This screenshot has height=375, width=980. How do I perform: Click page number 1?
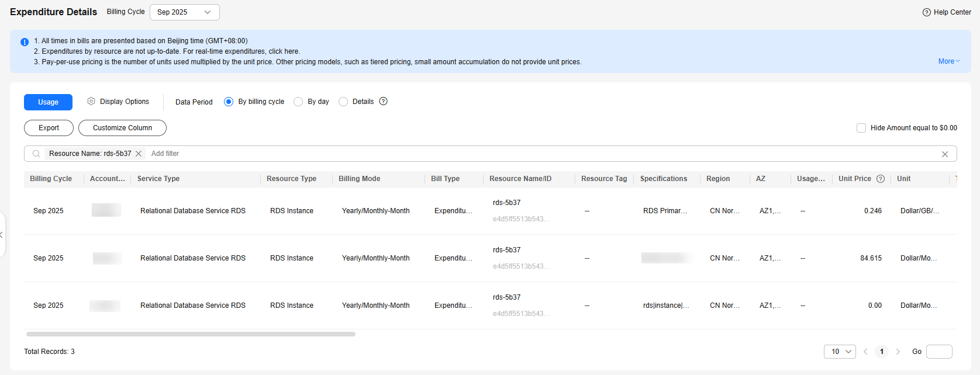pos(882,352)
